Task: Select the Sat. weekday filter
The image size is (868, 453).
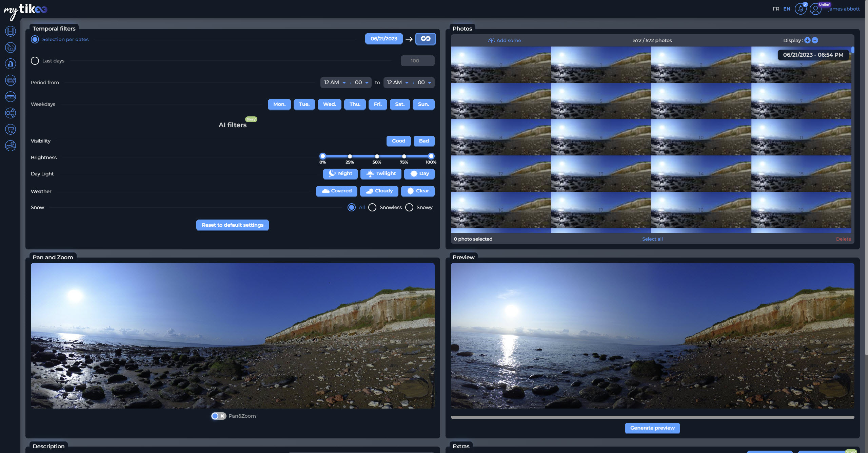Action: click(400, 104)
